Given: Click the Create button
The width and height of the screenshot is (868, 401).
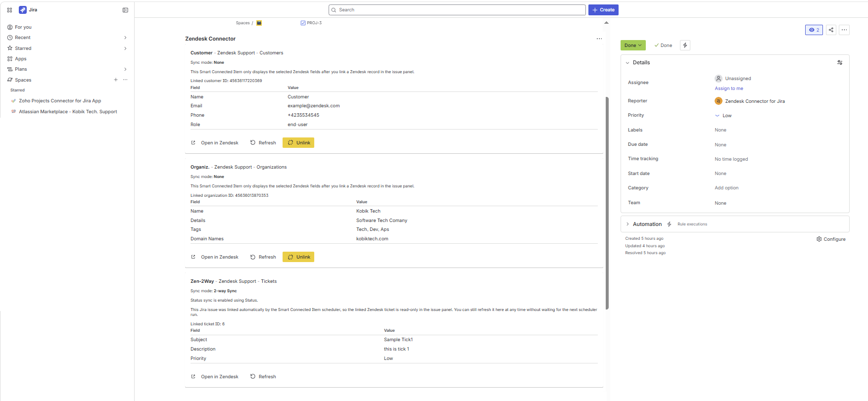Looking at the screenshot, I should (x=603, y=10).
